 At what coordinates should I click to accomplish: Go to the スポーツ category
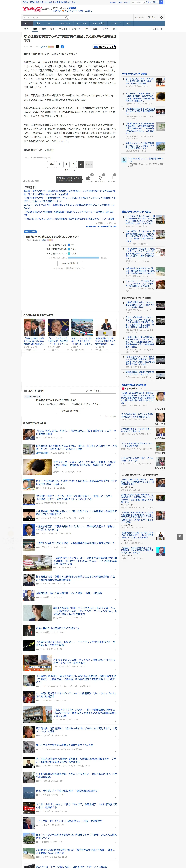[76, 29]
